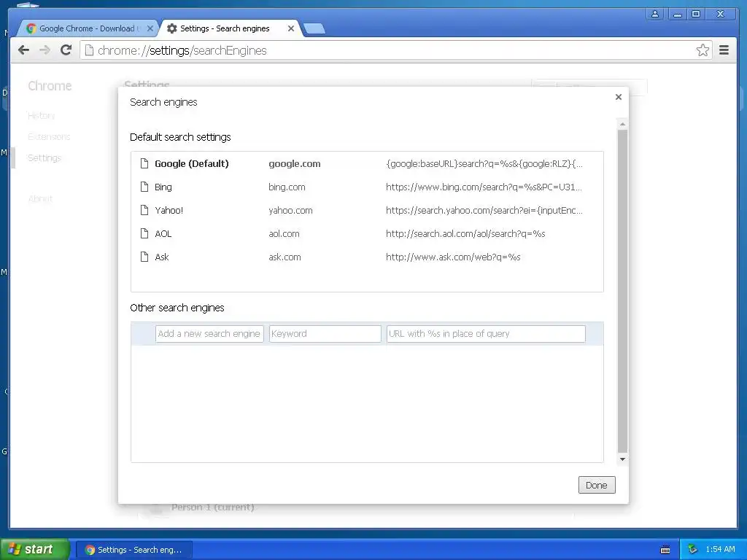This screenshot has width=747, height=560.
Task: Focus the Add a new search engine field
Action: (x=209, y=334)
